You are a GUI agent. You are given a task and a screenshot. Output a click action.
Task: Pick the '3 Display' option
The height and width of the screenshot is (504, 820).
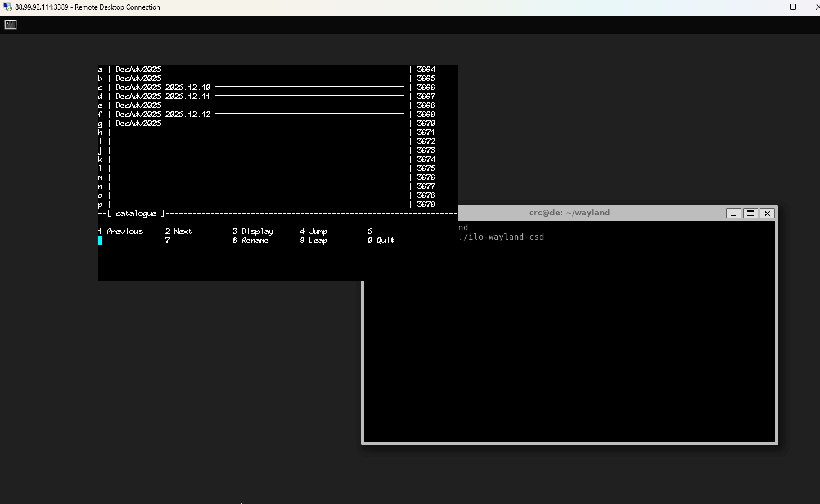[253, 232]
